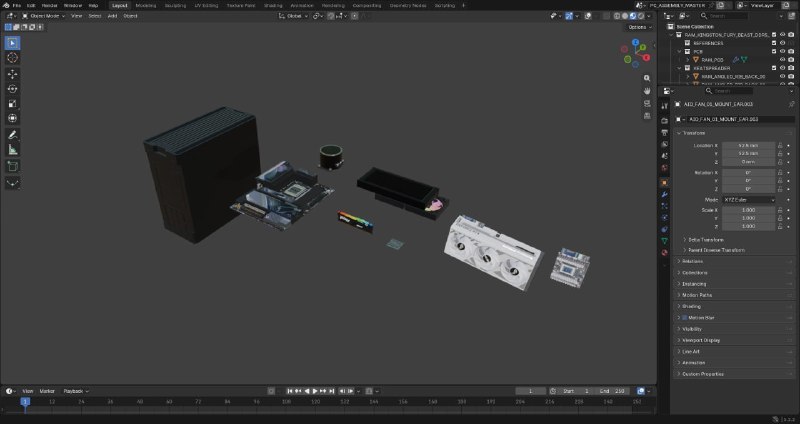The image size is (800, 424).
Task: Click the viewport Select menu button
Action: coord(95,16)
